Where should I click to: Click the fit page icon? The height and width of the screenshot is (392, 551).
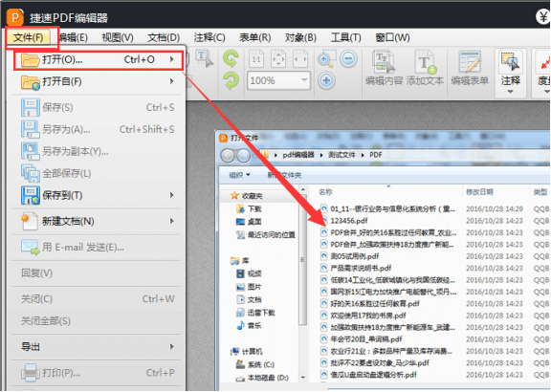278,59
